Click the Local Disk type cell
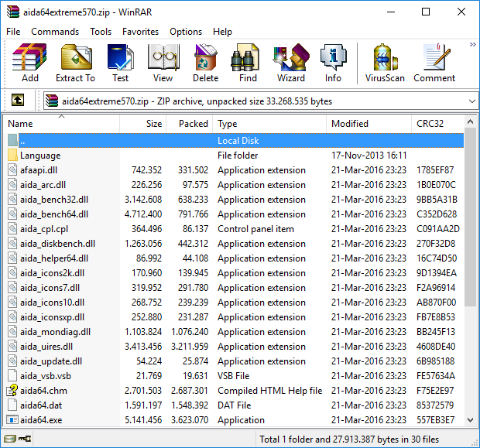The height and width of the screenshot is (448, 480). tap(238, 141)
